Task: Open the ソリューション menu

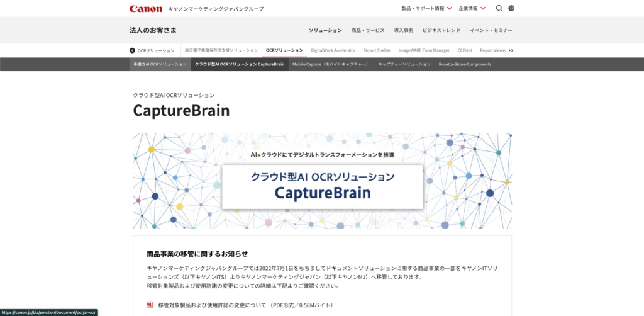Action: 325,30
